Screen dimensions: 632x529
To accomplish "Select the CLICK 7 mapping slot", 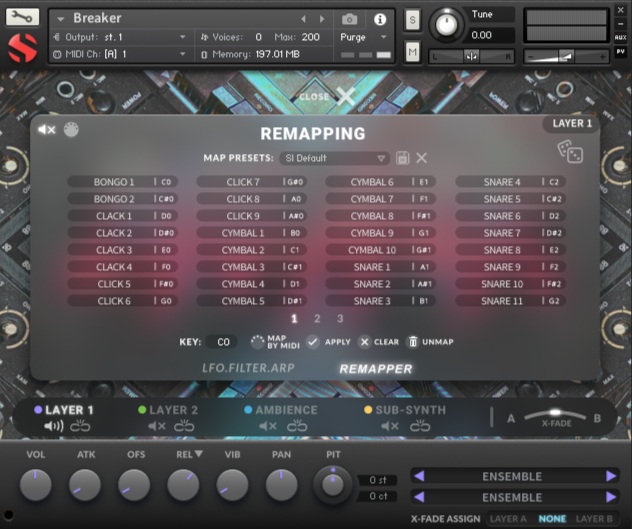I will pyautogui.click(x=252, y=182).
